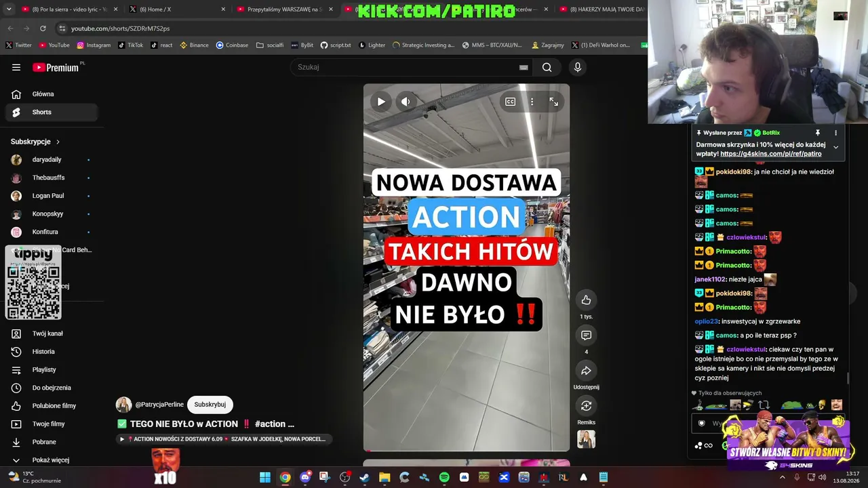
Task: Select Shorts in the sidebar
Action: (52, 113)
